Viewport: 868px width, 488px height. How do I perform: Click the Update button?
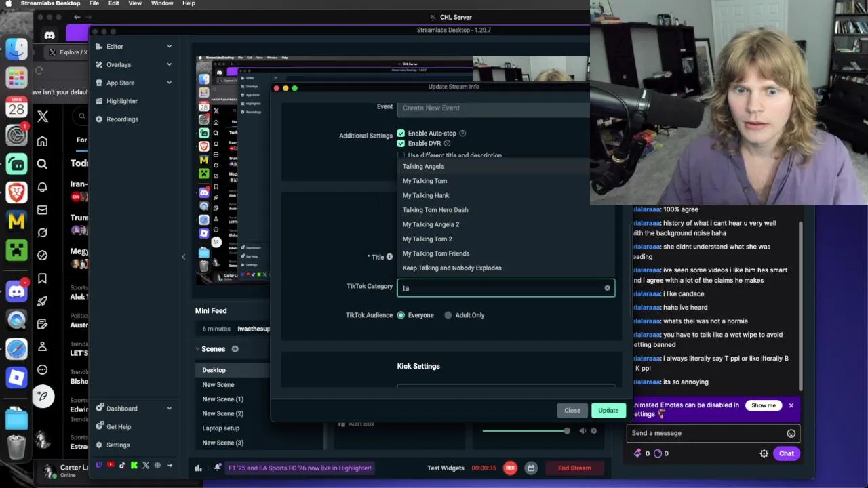point(608,411)
